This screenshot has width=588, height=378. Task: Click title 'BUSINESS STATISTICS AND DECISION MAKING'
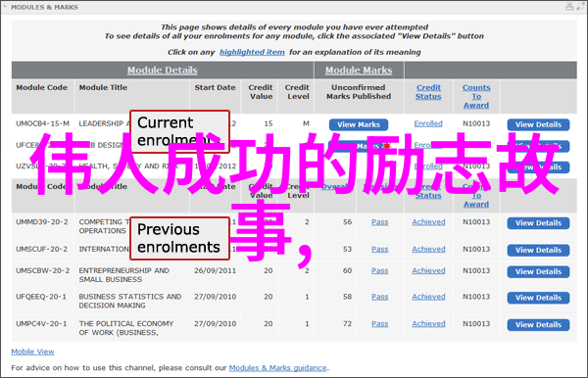[x=130, y=301]
